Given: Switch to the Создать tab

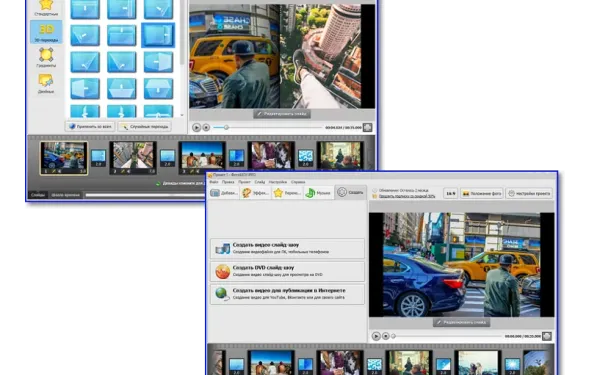Looking at the screenshot, I should point(351,192).
